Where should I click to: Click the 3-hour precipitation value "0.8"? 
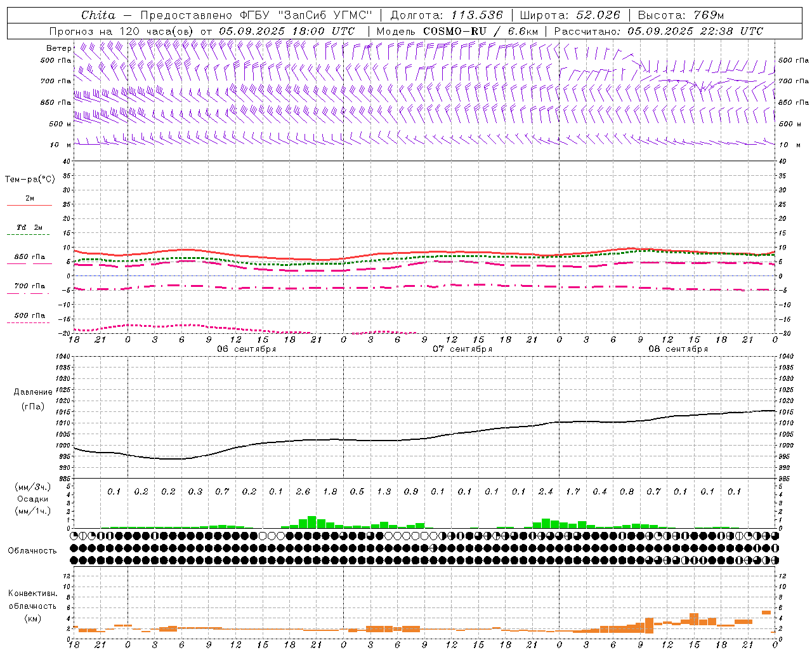tap(627, 491)
